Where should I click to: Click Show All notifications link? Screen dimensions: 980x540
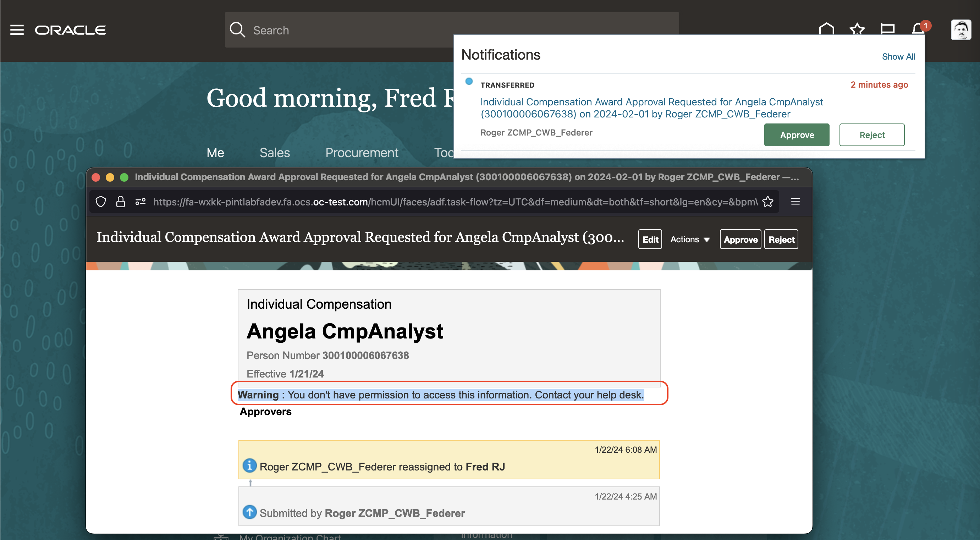click(898, 57)
